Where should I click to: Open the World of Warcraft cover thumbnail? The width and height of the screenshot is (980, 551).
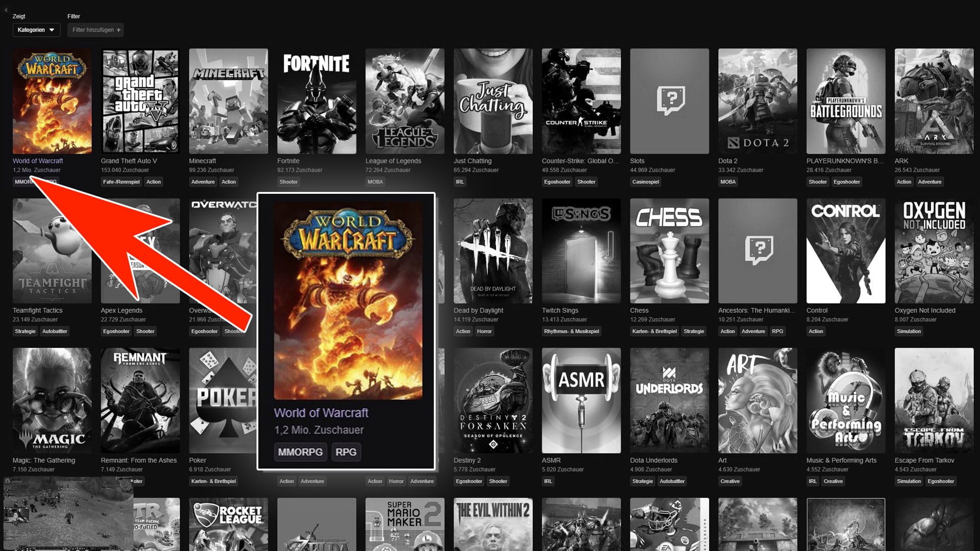(52, 101)
